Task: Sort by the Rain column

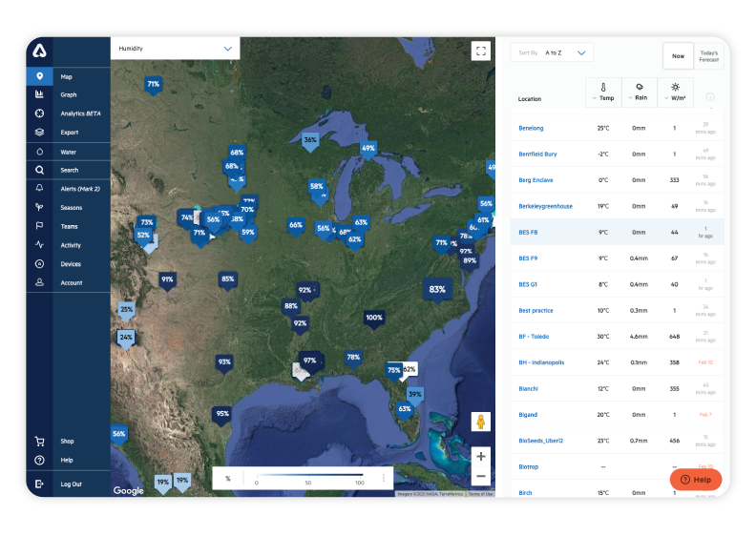Action: (x=640, y=92)
